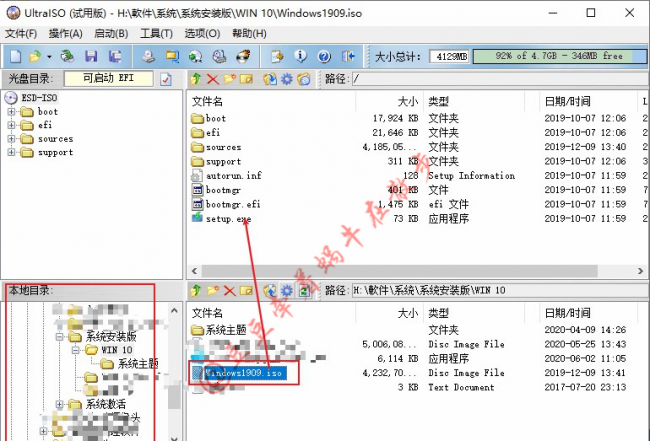650x441 pixels.
Task: Click the red X delete icon in local pane
Action: (229, 291)
